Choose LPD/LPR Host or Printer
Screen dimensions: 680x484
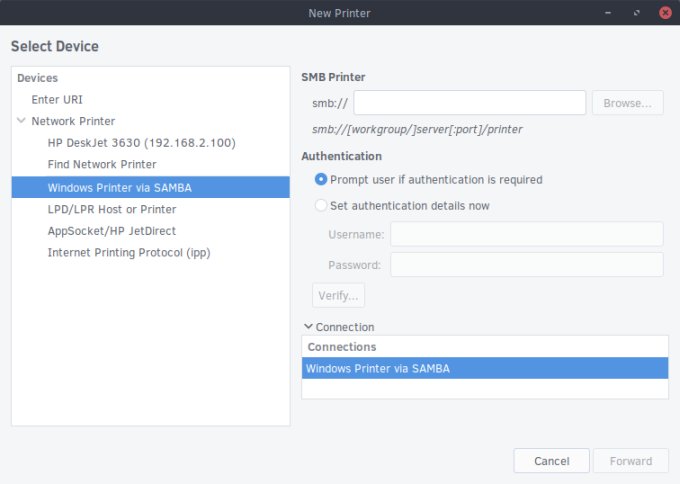point(112,209)
